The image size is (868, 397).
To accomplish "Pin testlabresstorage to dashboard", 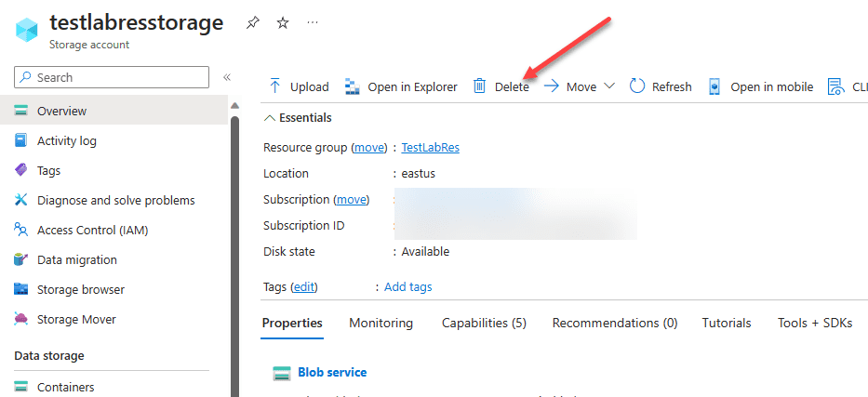I will click(253, 22).
